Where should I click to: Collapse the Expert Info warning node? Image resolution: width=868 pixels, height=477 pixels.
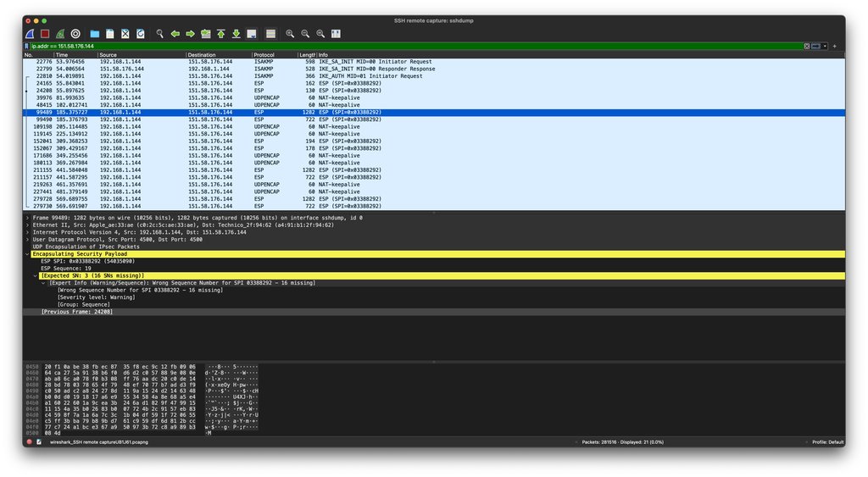pyautogui.click(x=44, y=283)
